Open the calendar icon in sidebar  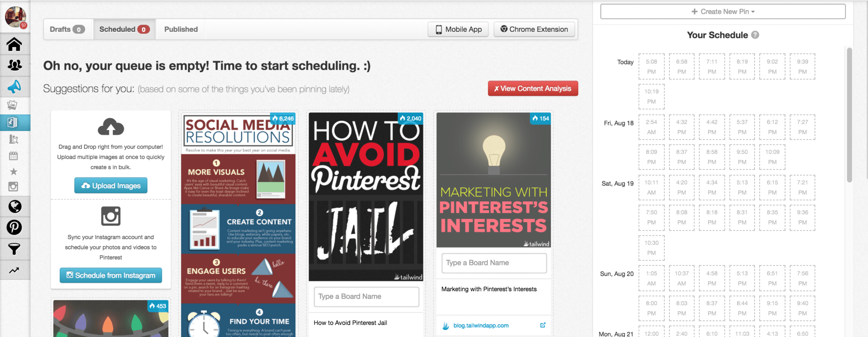click(14, 156)
